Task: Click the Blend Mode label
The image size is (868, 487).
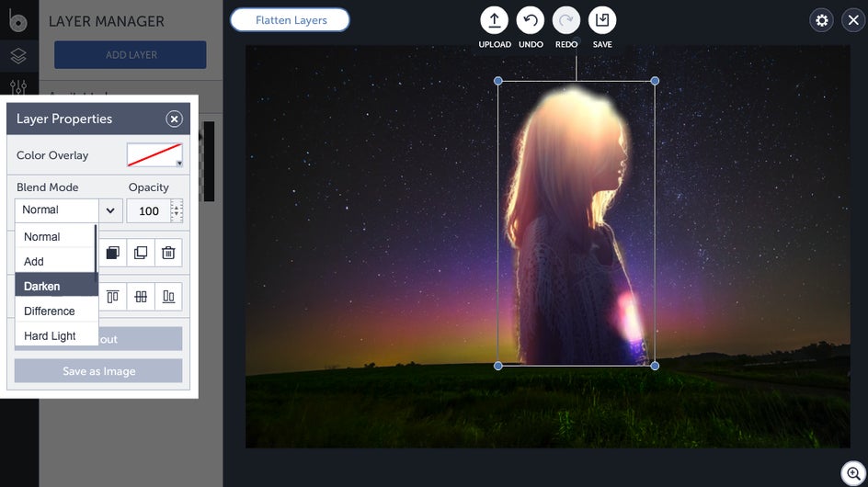Action: coord(48,187)
